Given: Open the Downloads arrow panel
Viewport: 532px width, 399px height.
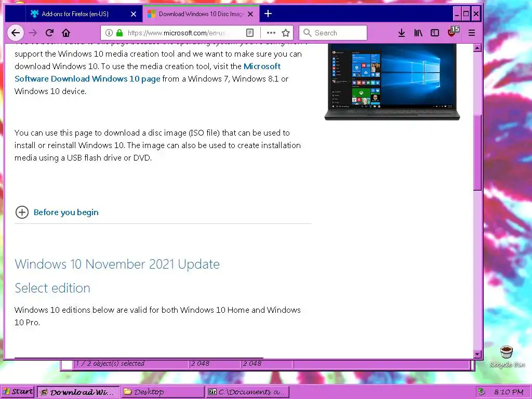Looking at the screenshot, I should click(x=402, y=33).
